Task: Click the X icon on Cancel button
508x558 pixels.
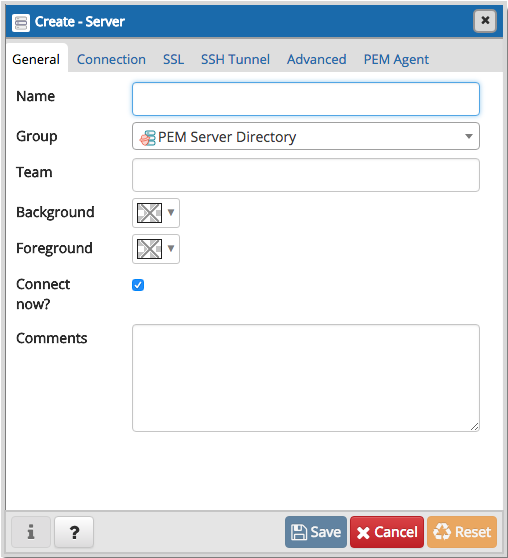Action: click(x=363, y=533)
